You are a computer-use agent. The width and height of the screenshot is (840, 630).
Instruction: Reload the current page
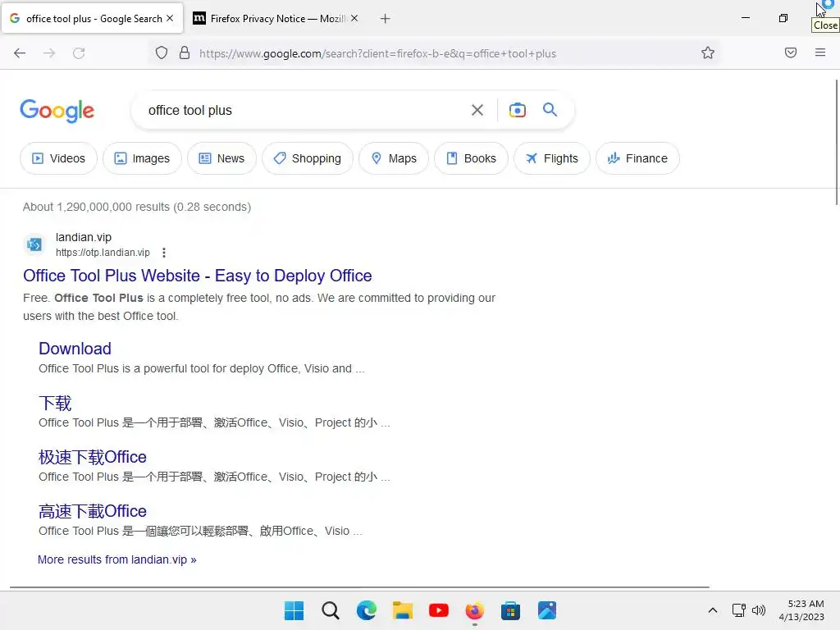coord(79,53)
